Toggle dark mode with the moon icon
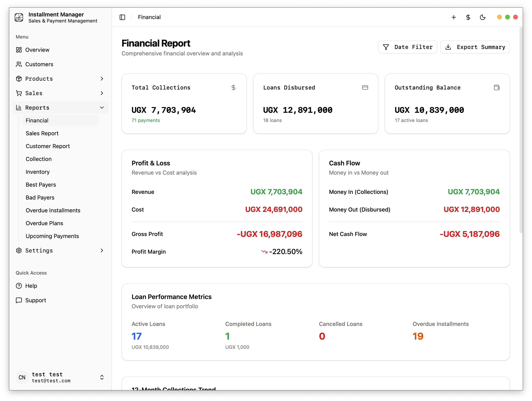 (483, 17)
